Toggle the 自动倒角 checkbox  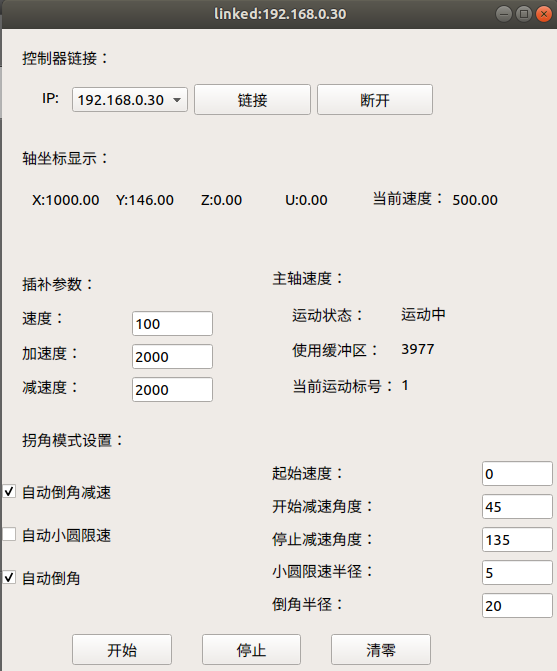coord(9,577)
